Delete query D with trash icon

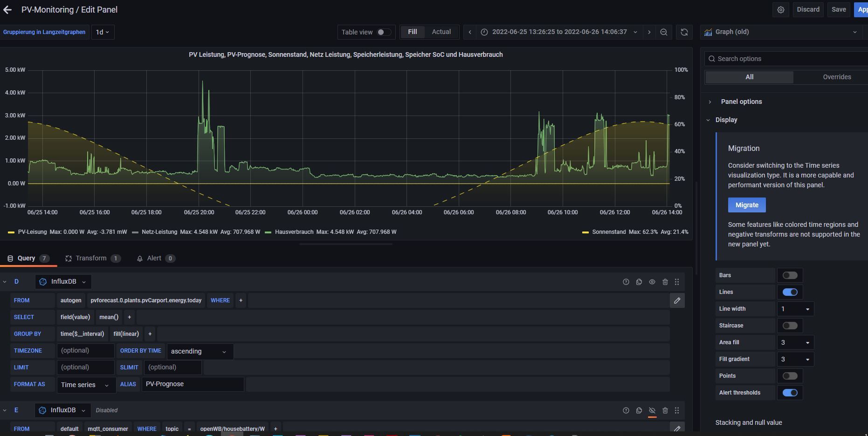coord(665,282)
